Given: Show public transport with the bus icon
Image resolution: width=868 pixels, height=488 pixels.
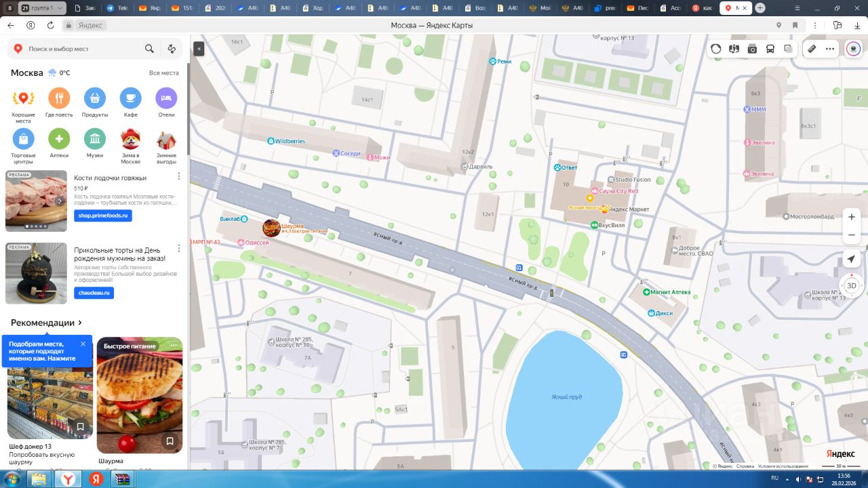Looking at the screenshot, I should (x=770, y=49).
